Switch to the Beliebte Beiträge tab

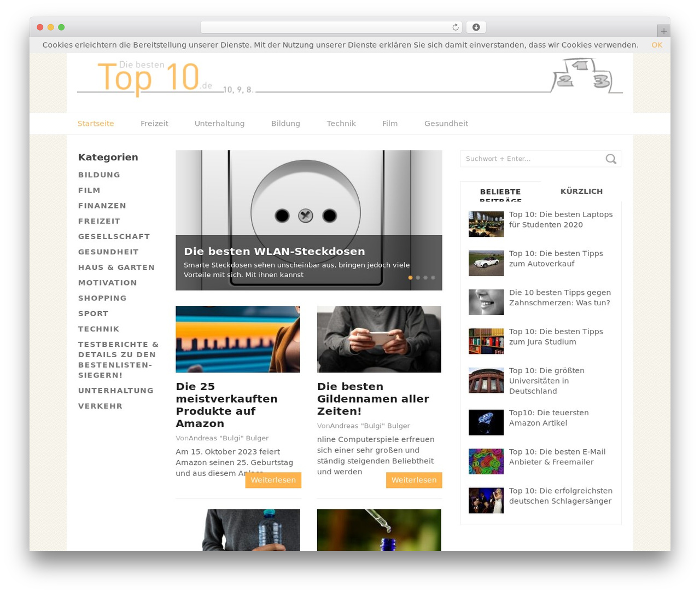pos(500,192)
